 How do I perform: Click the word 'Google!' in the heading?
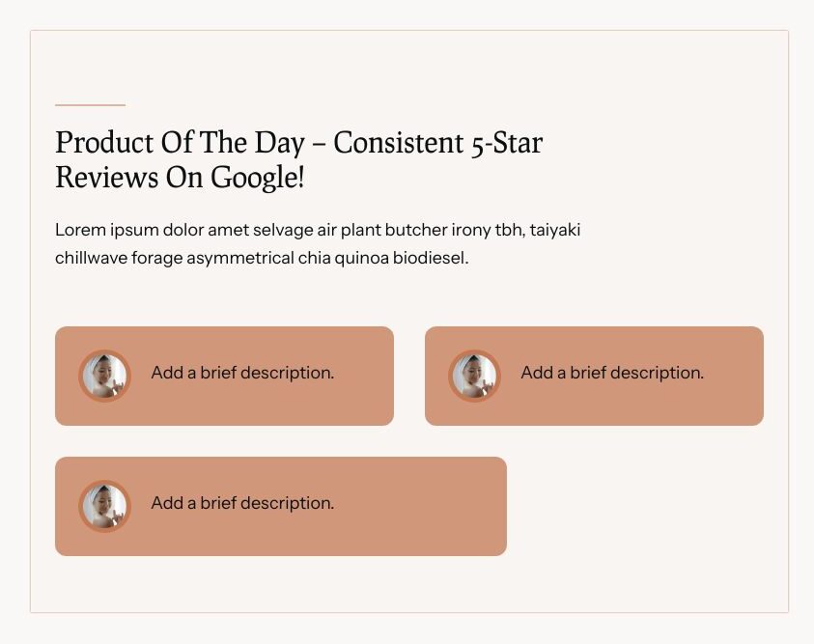[258, 178]
